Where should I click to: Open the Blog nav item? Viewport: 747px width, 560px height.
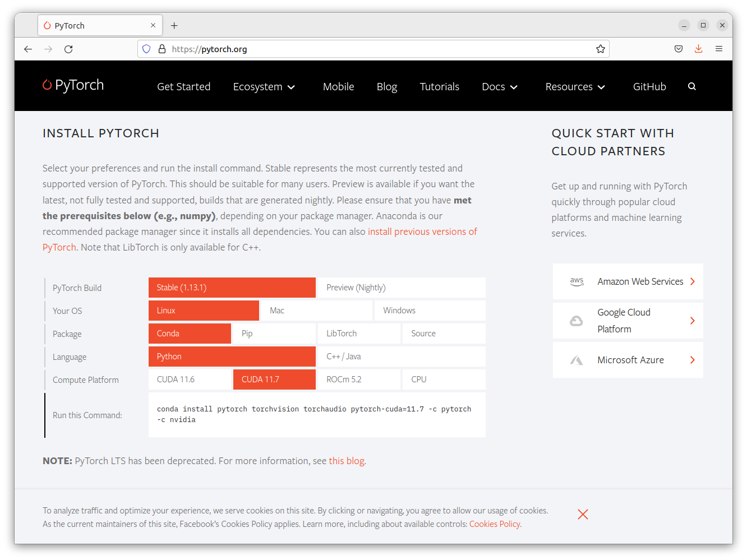pyautogui.click(x=387, y=87)
